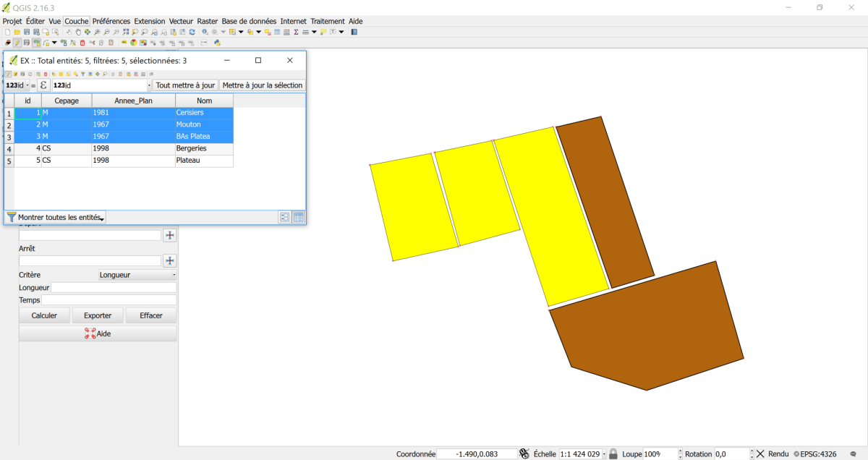This screenshot has height=460, width=868.
Task: Open the expression dialog epsilon button
Action: coord(43,85)
